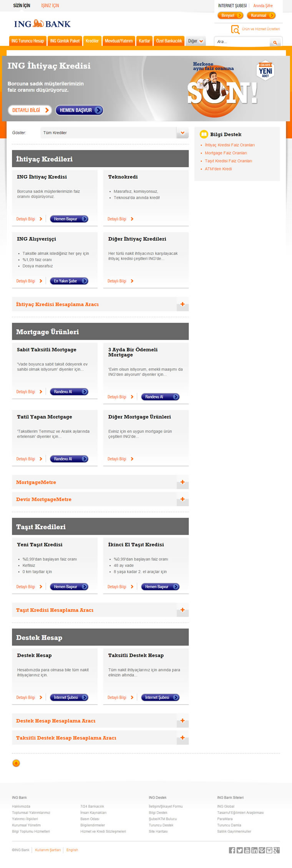Open the Kartlar tab

coord(144,41)
